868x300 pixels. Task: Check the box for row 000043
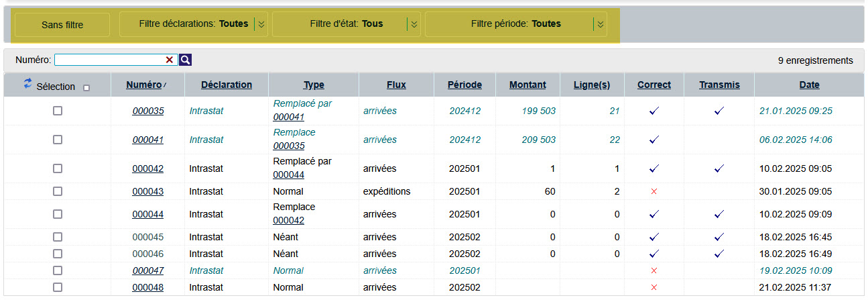(58, 191)
